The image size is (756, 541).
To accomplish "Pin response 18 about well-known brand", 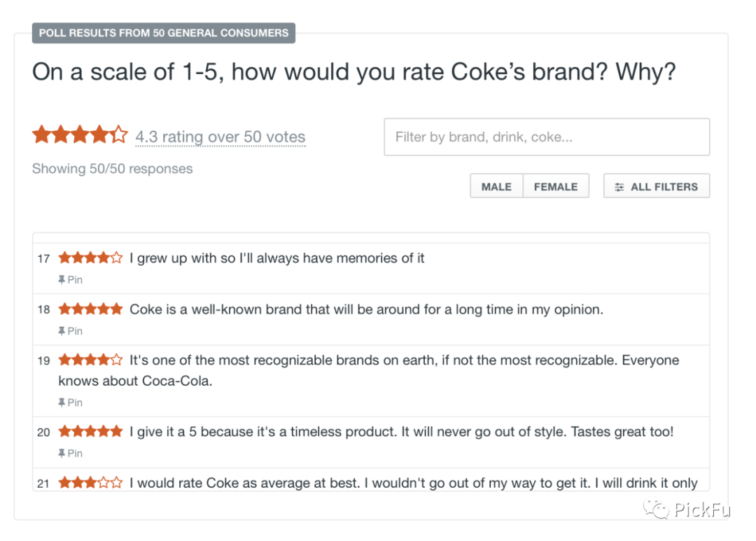I will pyautogui.click(x=70, y=331).
